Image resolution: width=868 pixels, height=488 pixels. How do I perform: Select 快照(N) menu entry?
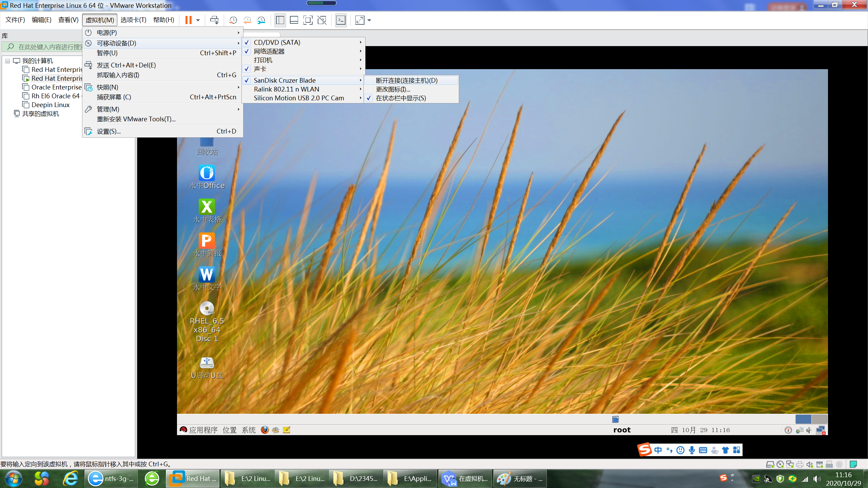click(x=107, y=87)
